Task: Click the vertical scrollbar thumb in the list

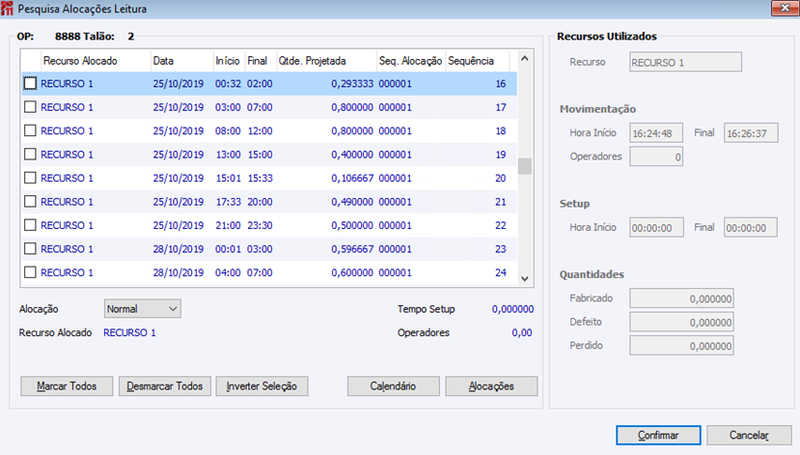Action: pos(524,166)
